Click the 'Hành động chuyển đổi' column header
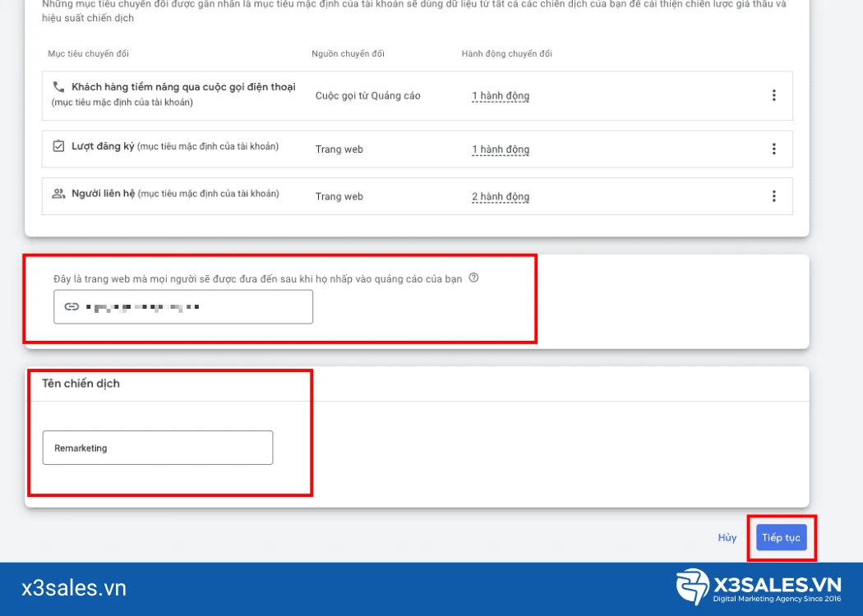This screenshot has height=616, width=863. [x=506, y=53]
